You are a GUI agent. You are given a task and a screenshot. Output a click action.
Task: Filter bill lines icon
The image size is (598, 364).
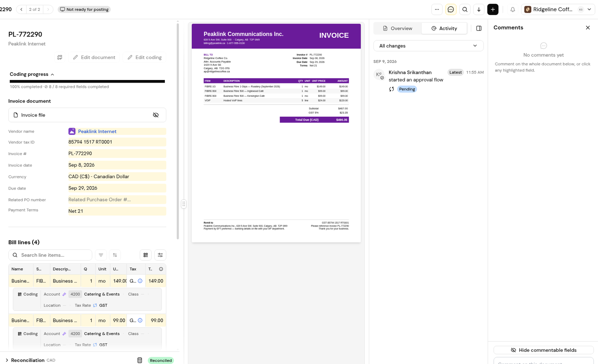pos(101,255)
